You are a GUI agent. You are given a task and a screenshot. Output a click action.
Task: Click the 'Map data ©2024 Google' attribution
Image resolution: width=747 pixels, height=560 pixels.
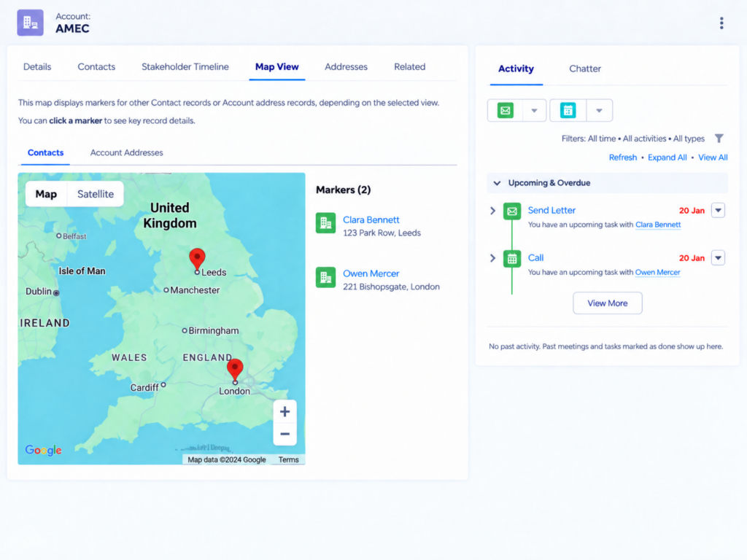pyautogui.click(x=226, y=459)
